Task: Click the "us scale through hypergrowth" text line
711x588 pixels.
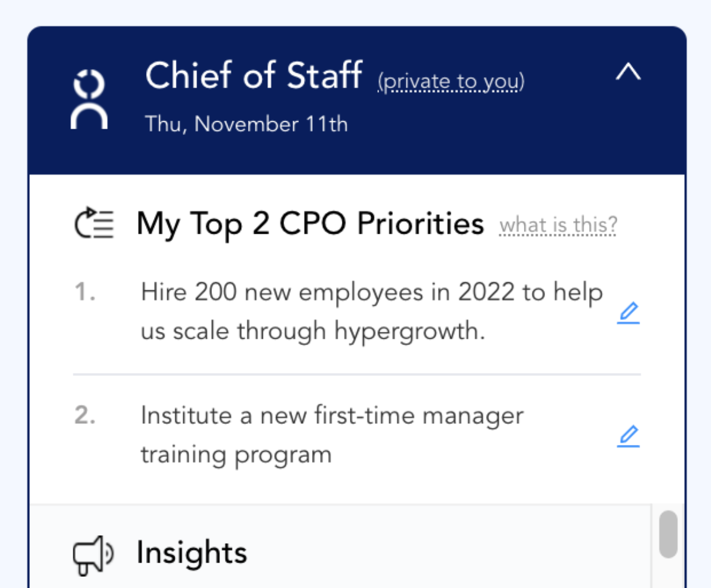Action: point(312,331)
